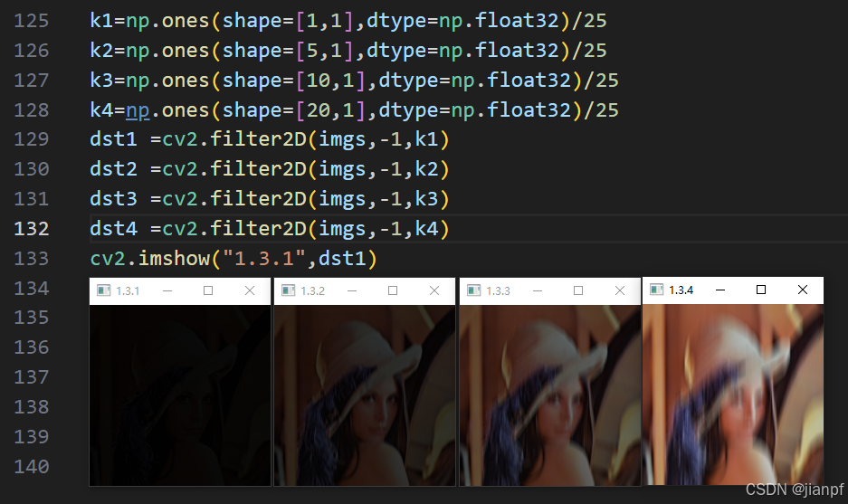Image resolution: width=848 pixels, height=504 pixels.
Task: Click the app icon of window 1.3.3
Action: tap(473, 290)
